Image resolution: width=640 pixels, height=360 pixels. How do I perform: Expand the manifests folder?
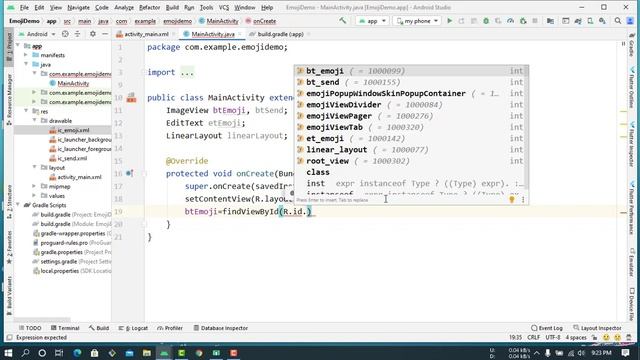[x=26, y=55]
